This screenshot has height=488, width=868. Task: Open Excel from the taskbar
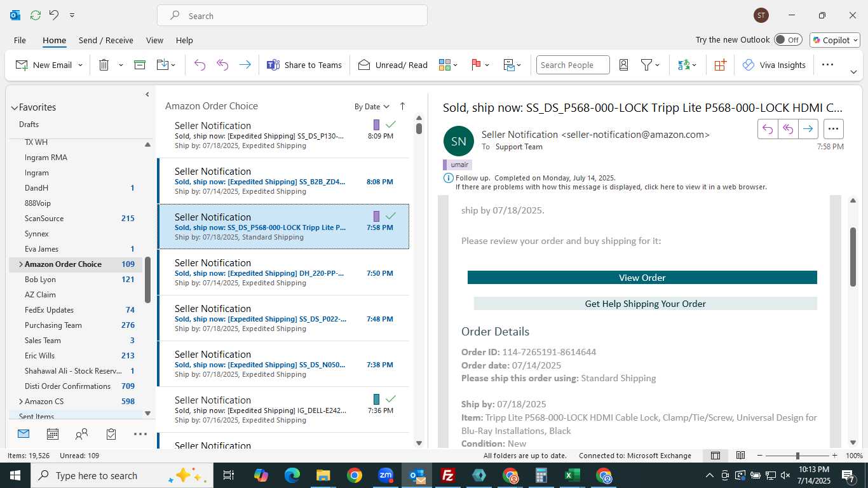pyautogui.click(x=573, y=475)
